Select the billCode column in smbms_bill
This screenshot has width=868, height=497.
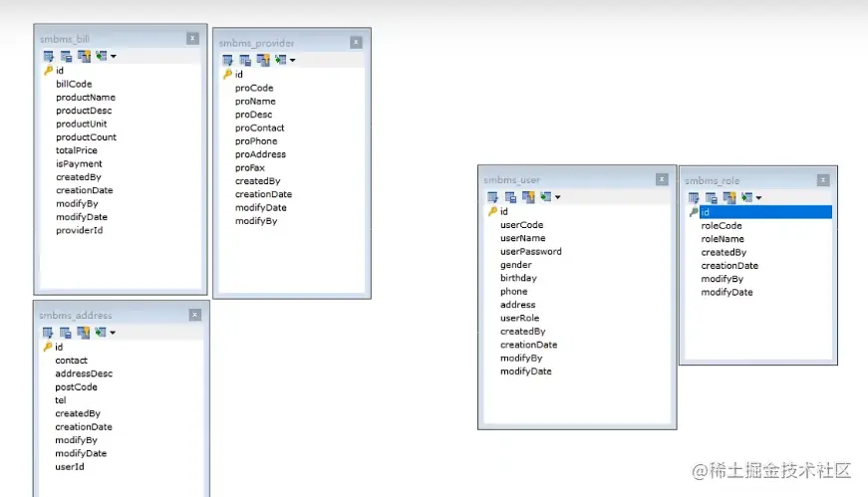74,84
